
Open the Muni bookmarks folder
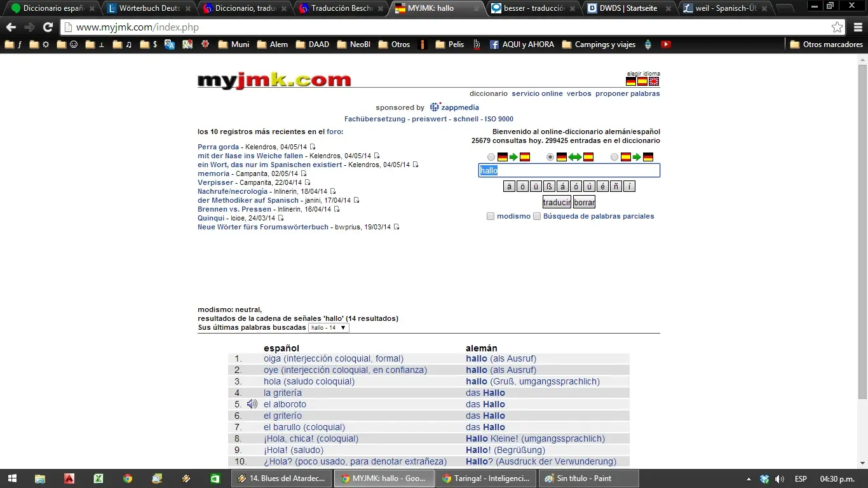tap(234, 44)
